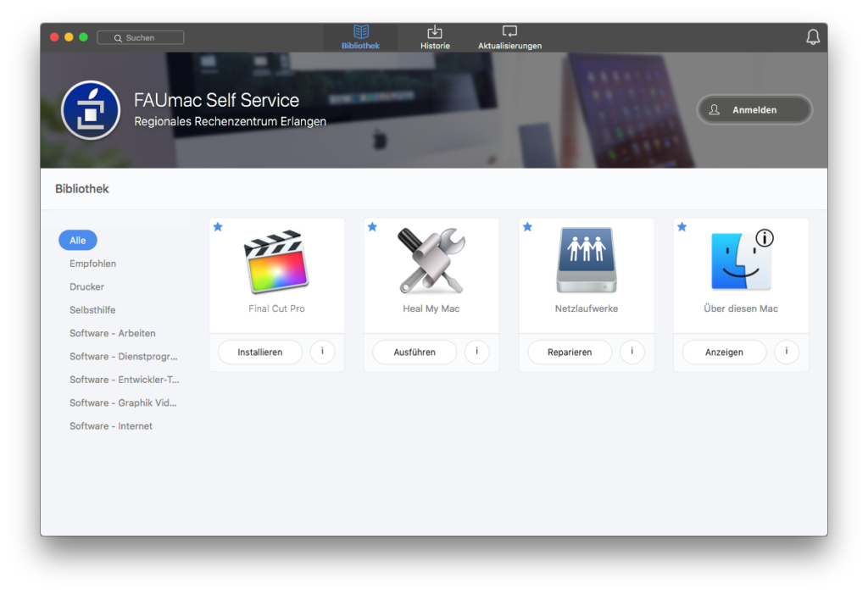Select the Drucker category in sidebar
This screenshot has height=594, width=868.
click(86, 286)
